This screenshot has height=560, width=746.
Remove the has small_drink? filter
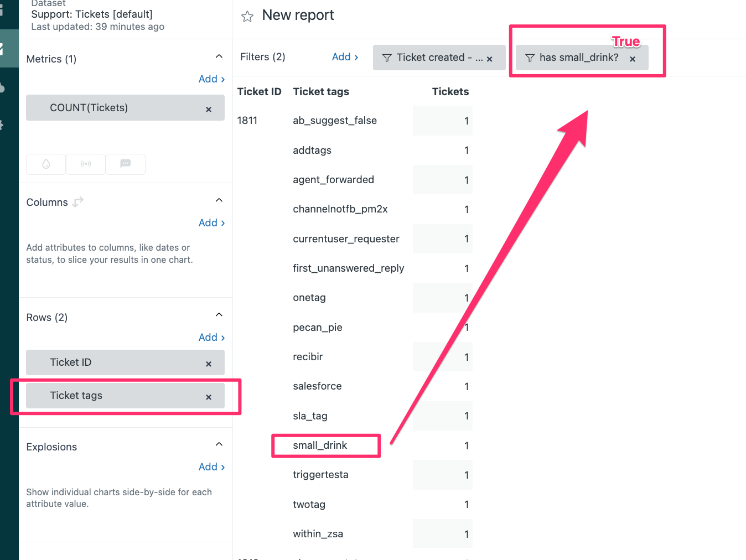coord(633,59)
